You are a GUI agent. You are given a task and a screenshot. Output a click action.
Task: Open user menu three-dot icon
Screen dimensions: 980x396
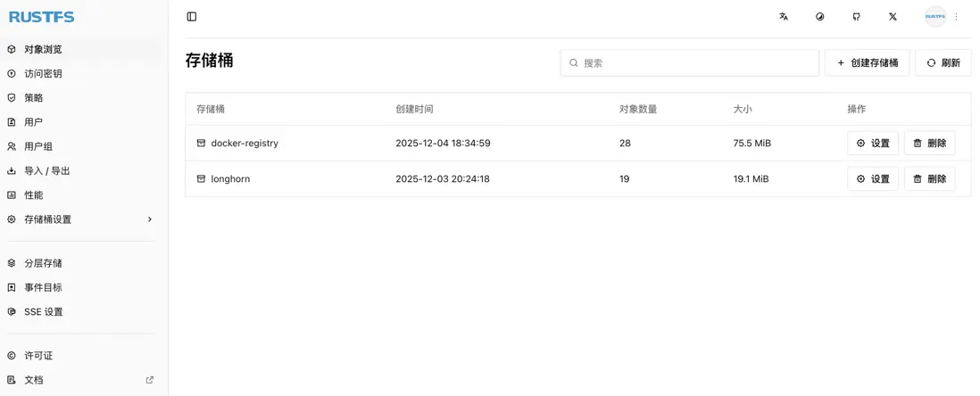click(957, 16)
